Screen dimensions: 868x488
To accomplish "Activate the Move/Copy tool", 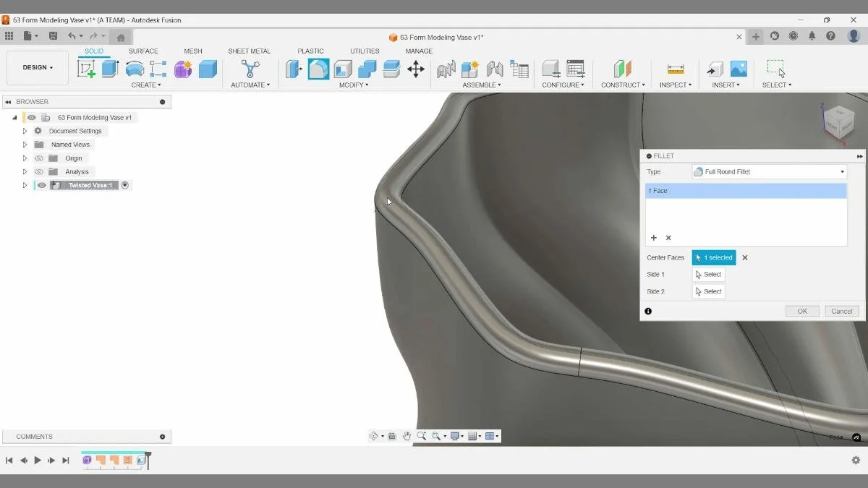I will tap(415, 69).
